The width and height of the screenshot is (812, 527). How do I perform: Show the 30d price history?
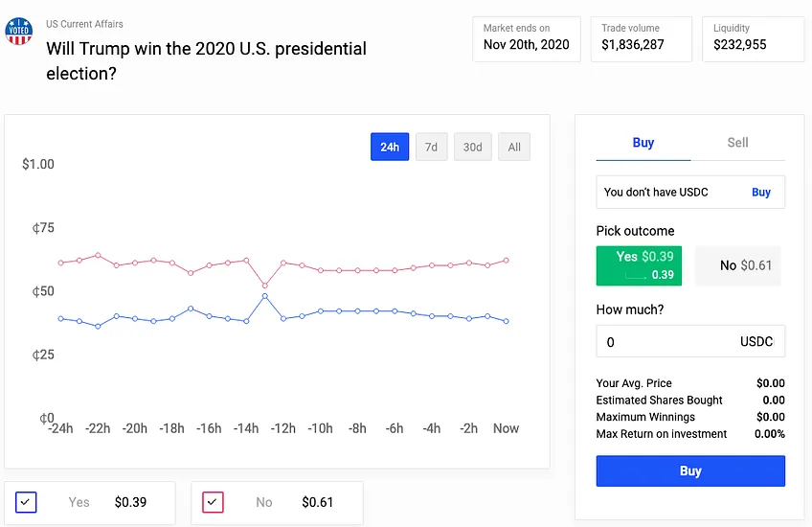(x=472, y=147)
